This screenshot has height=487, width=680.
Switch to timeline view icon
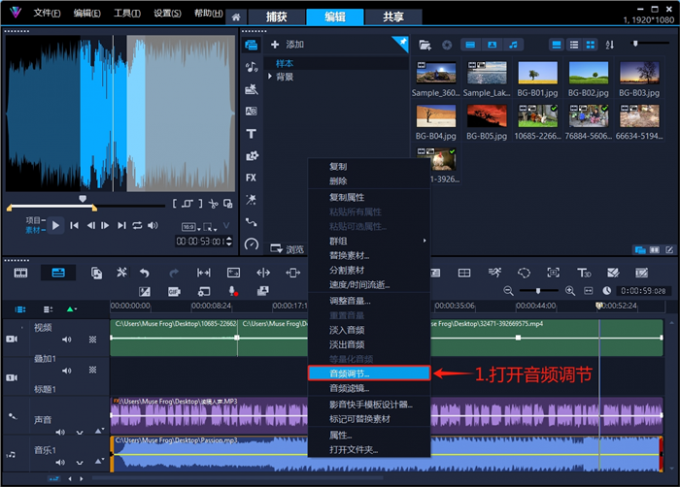(58, 273)
